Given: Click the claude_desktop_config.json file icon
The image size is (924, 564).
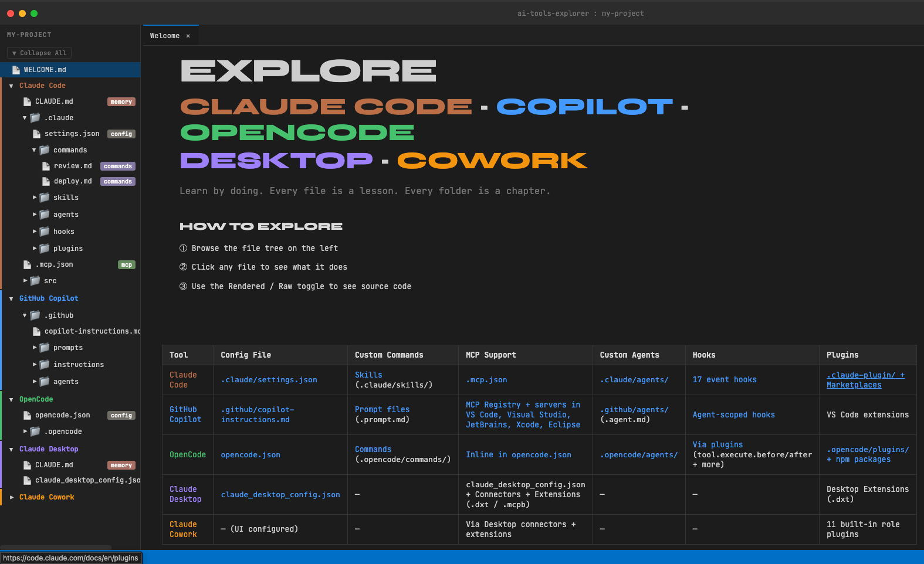Looking at the screenshot, I should coord(27,480).
